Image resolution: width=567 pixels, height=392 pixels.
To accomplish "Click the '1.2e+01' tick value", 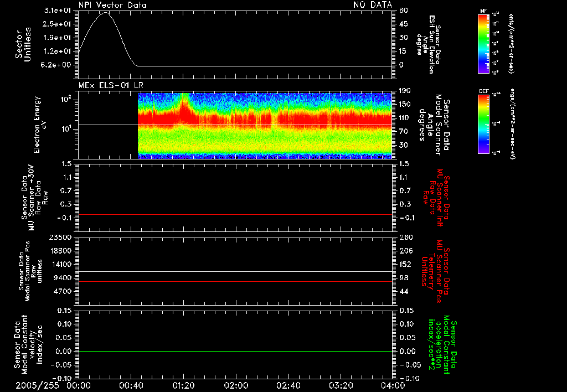I will coord(59,51).
